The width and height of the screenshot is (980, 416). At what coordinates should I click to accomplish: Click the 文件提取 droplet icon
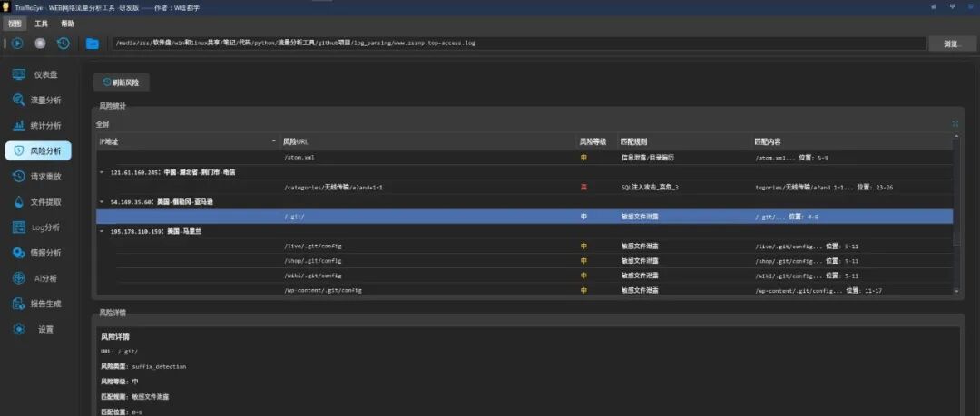coord(19,202)
